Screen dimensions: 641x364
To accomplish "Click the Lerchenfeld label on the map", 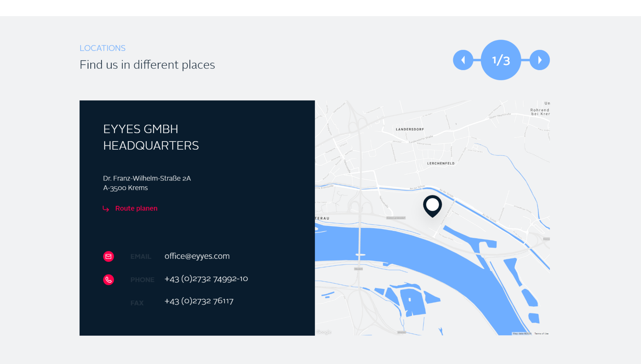I will point(441,164).
